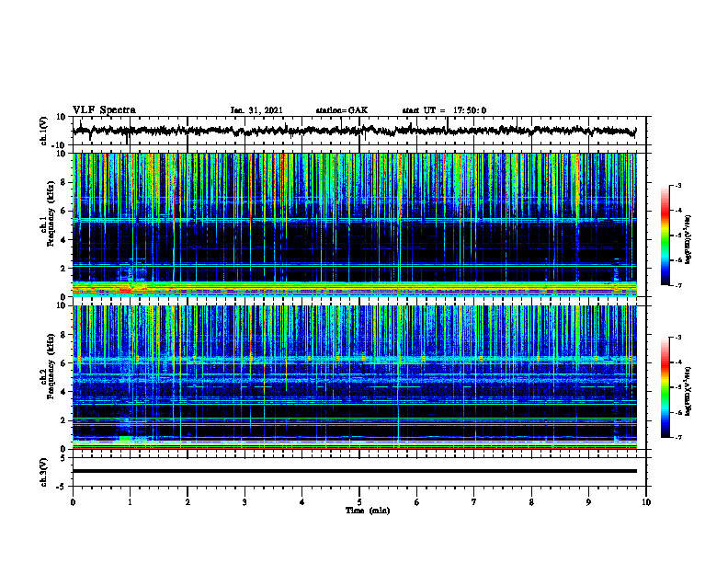Click the 'Time (min)' axis label
The width and height of the screenshot is (728, 563).
click(x=368, y=511)
